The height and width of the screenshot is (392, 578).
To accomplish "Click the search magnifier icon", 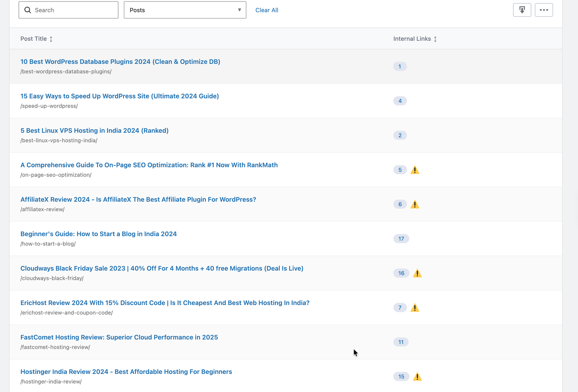I will [28, 10].
